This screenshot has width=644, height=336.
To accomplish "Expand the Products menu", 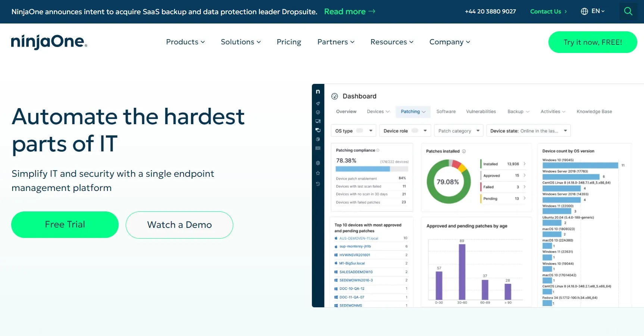I will point(185,42).
